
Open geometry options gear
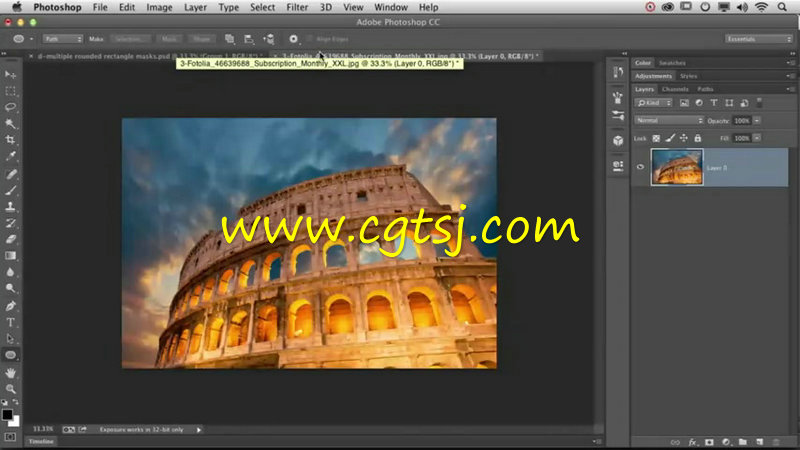[293, 39]
